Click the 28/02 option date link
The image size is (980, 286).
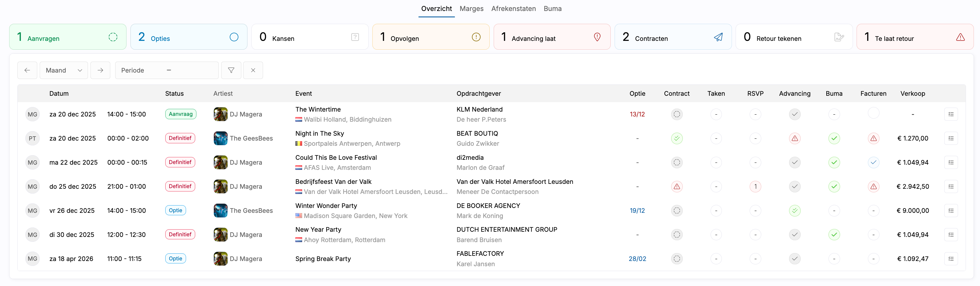[x=637, y=259]
